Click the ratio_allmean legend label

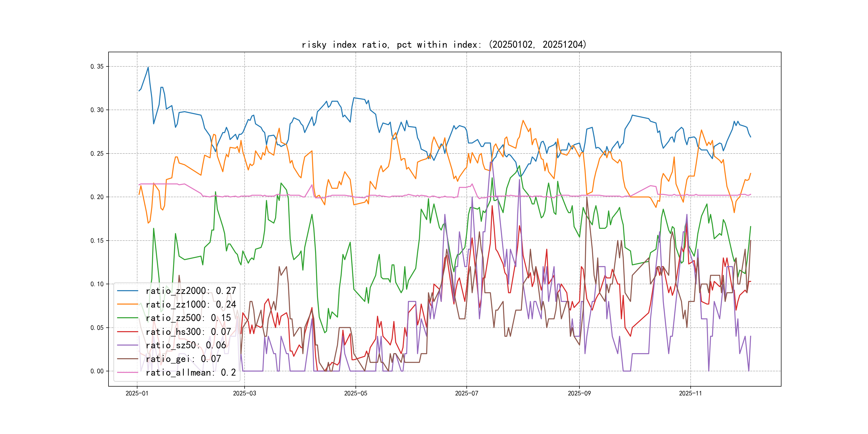190,373
